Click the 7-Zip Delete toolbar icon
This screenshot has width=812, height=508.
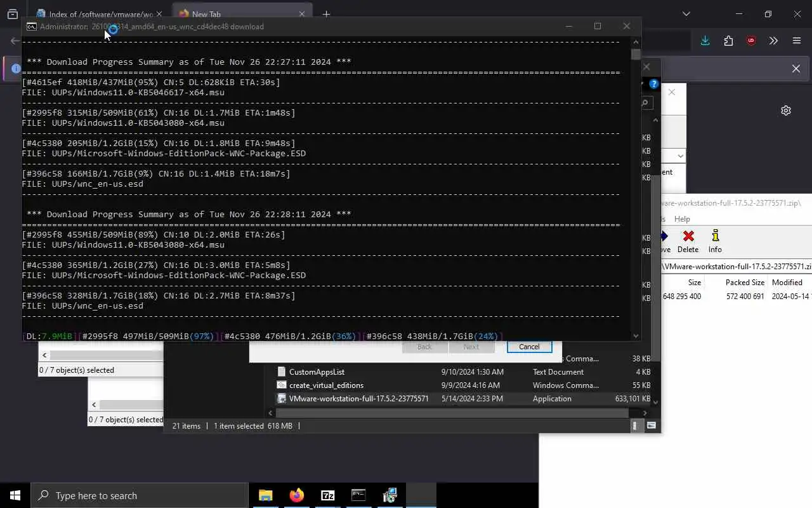coord(688,241)
